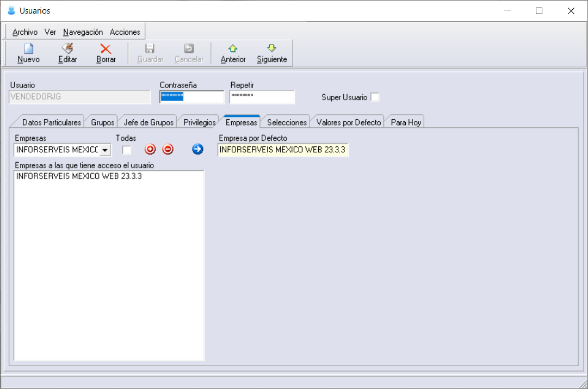Select INFORSERVEIS MEXICO WEB 23.3.3 in access list
Viewport: 588px width, 389px height.
[x=79, y=176]
